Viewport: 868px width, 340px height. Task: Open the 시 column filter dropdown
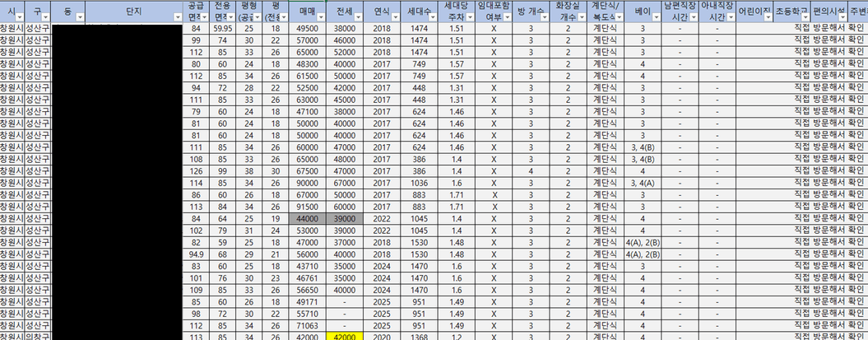click(18, 18)
